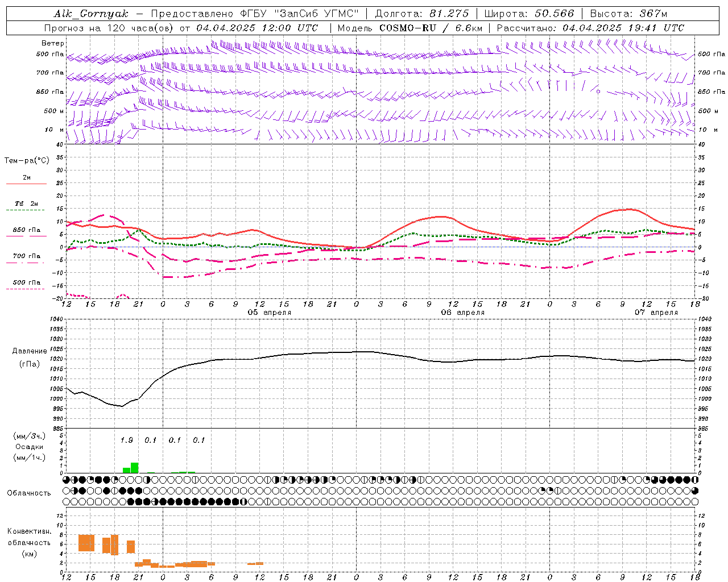Click the 985 tick on right pressure axis
Screen dimensions: 728x582
(704, 429)
